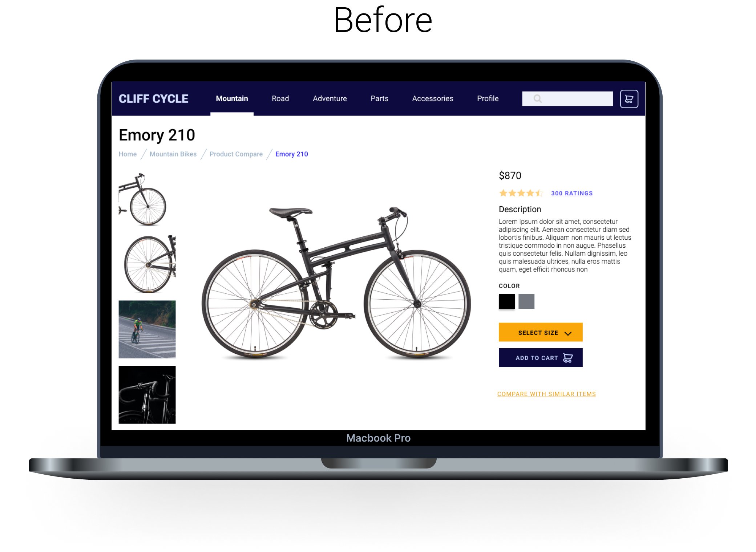Go to the Road menu item
The width and height of the screenshot is (756, 552).
280,99
